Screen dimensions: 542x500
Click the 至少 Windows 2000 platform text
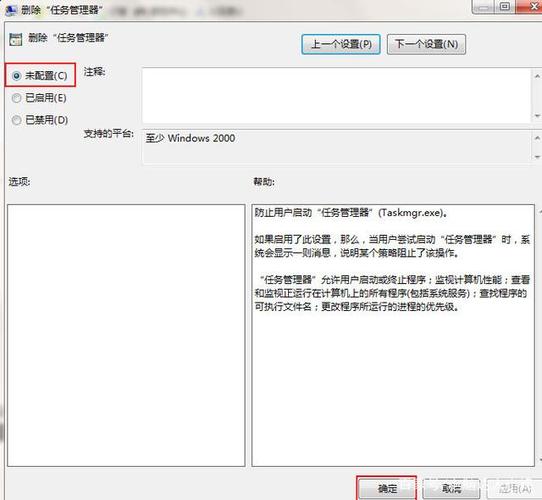(190, 138)
